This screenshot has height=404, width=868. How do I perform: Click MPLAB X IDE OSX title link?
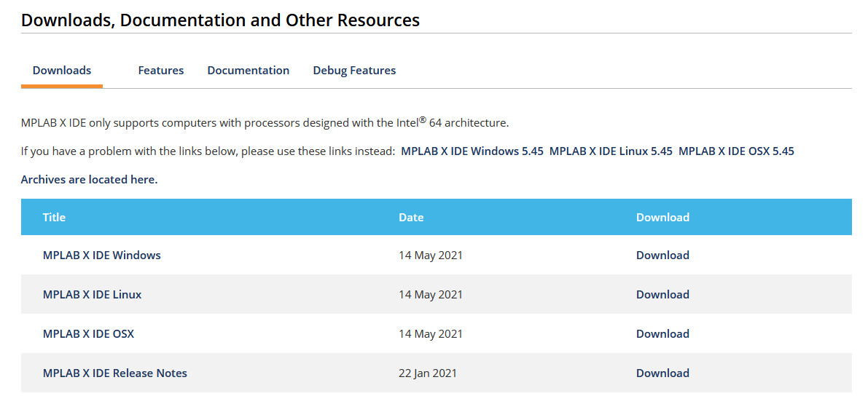[88, 334]
